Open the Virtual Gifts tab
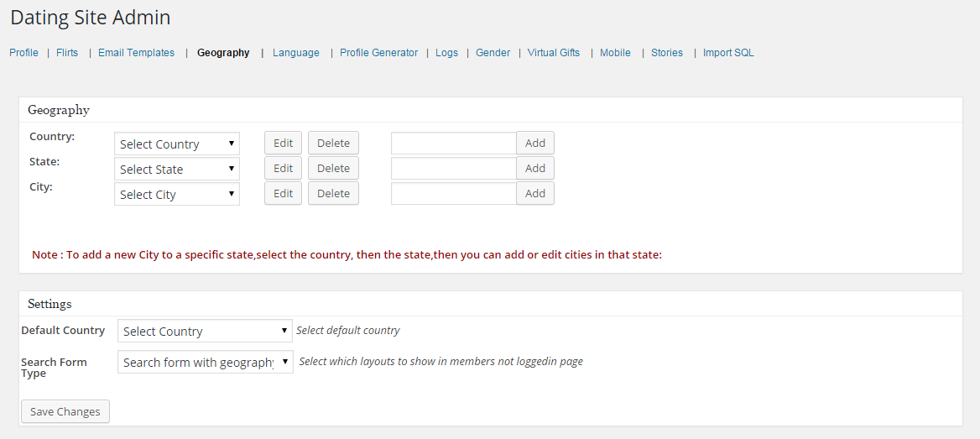980x439 pixels. 554,53
